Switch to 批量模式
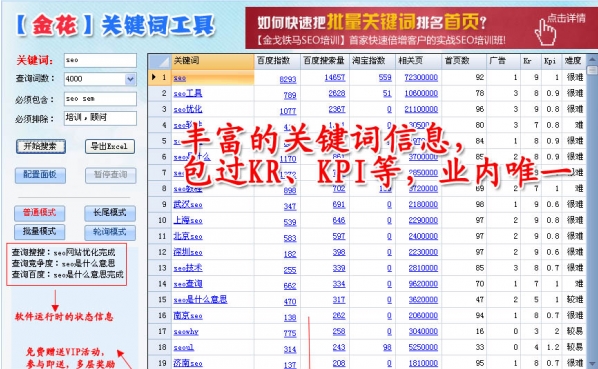598x369 pixels. pos(40,232)
